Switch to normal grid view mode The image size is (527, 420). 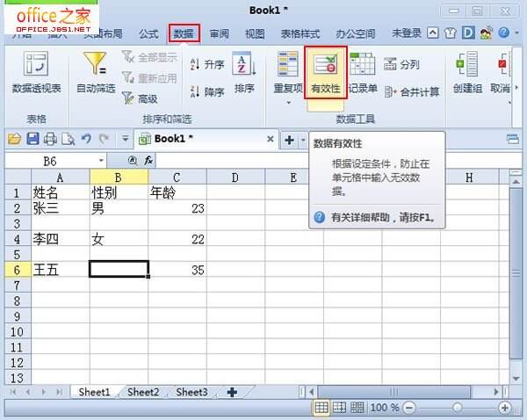coord(321,408)
